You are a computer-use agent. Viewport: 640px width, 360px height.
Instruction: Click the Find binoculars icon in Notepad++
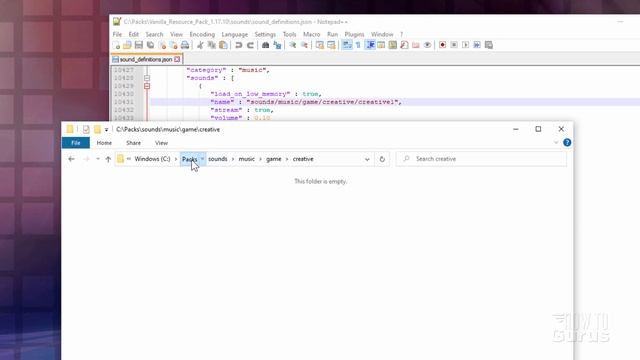pos(265,45)
